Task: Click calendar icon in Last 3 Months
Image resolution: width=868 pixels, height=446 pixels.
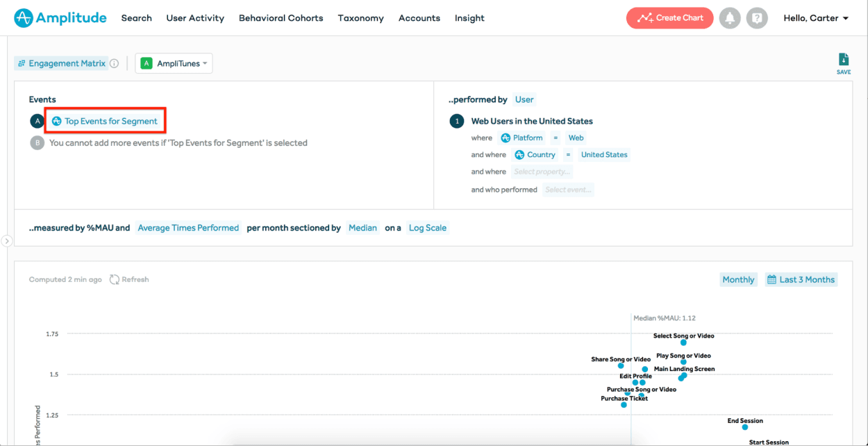Action: click(x=771, y=279)
